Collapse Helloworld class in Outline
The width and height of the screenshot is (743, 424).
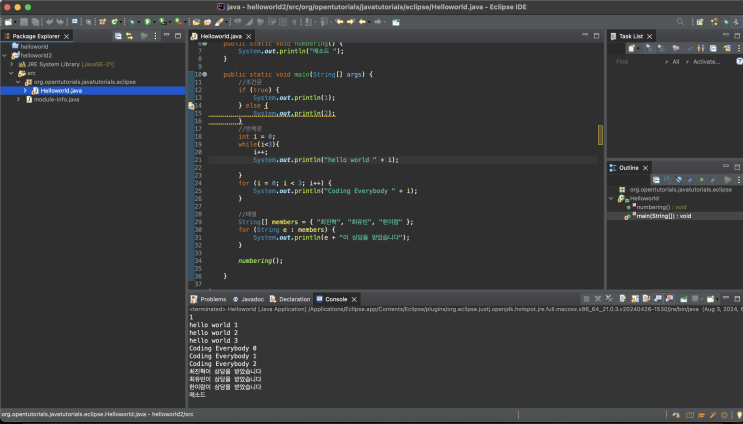(611, 198)
